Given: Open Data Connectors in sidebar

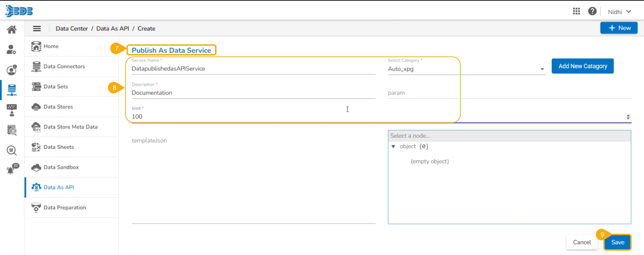Looking at the screenshot, I should 64,67.
